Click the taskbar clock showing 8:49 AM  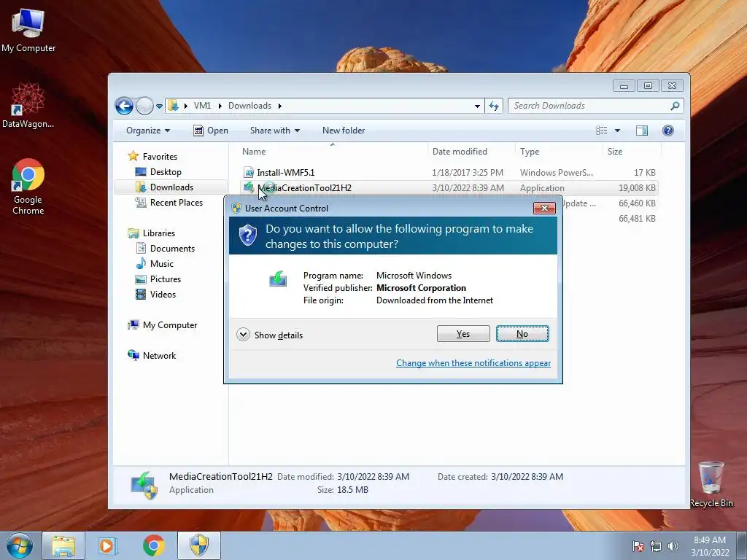pos(710,546)
